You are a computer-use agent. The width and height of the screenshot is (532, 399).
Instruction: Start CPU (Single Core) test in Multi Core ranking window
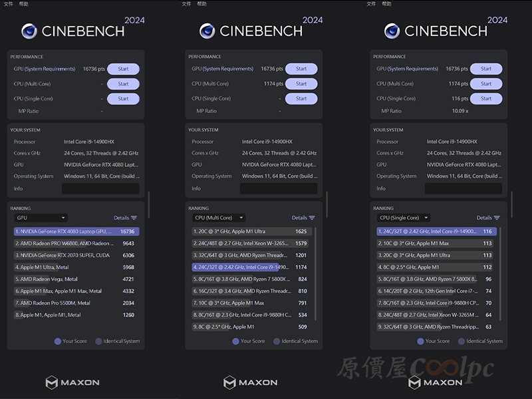coord(301,98)
